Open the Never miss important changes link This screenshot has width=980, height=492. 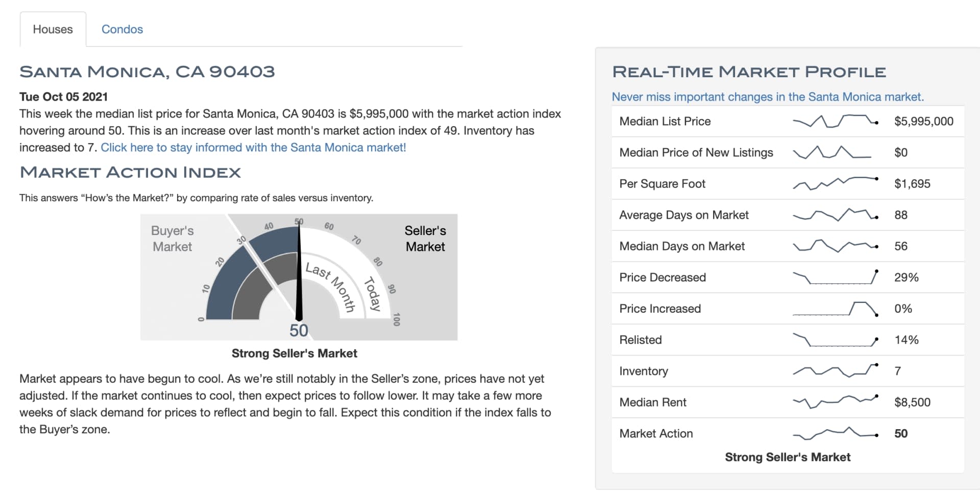coord(767,97)
